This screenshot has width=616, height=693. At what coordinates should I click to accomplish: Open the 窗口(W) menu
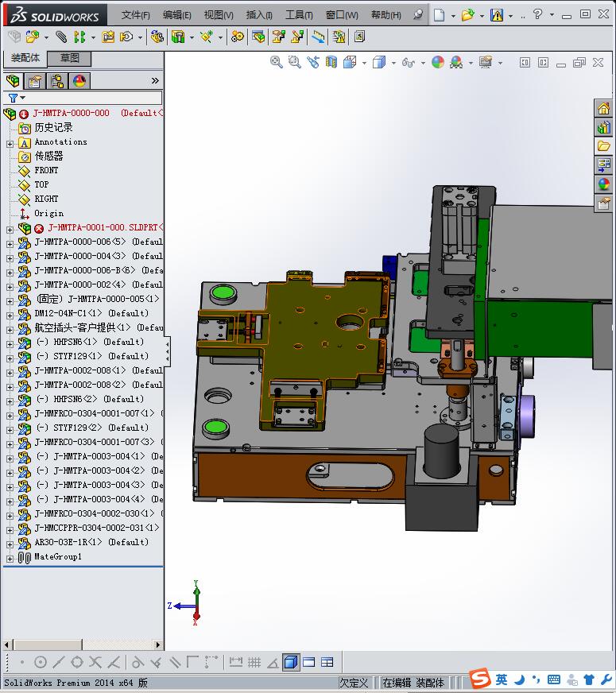point(342,15)
